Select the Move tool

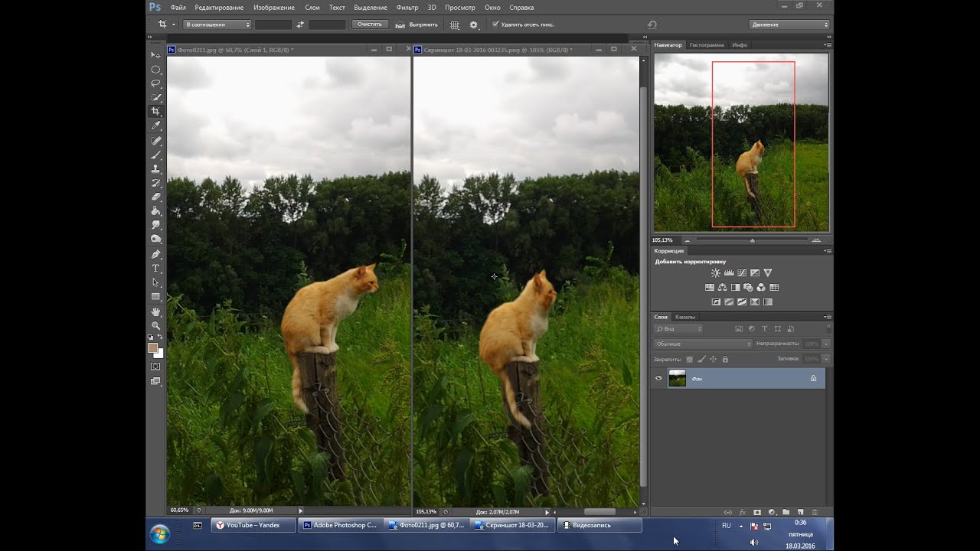pos(155,55)
